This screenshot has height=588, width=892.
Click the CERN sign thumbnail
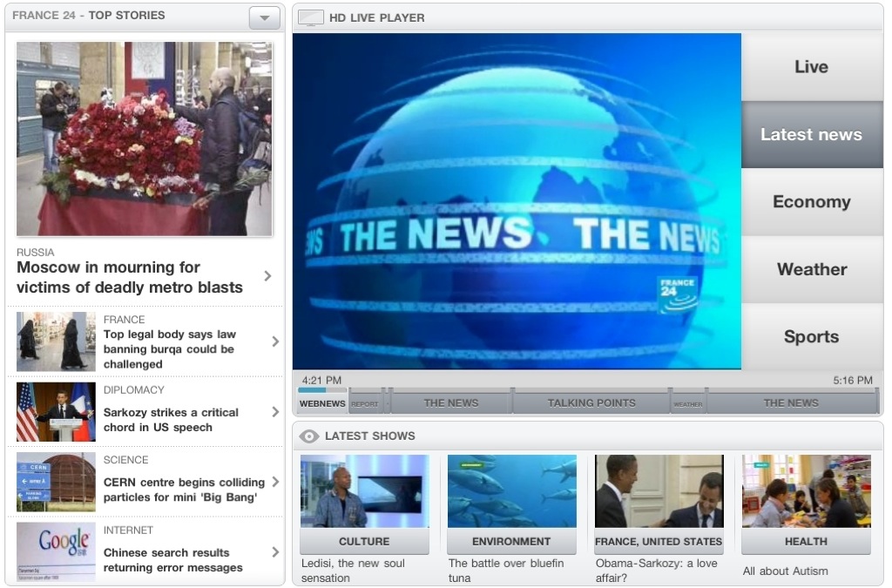[56, 483]
